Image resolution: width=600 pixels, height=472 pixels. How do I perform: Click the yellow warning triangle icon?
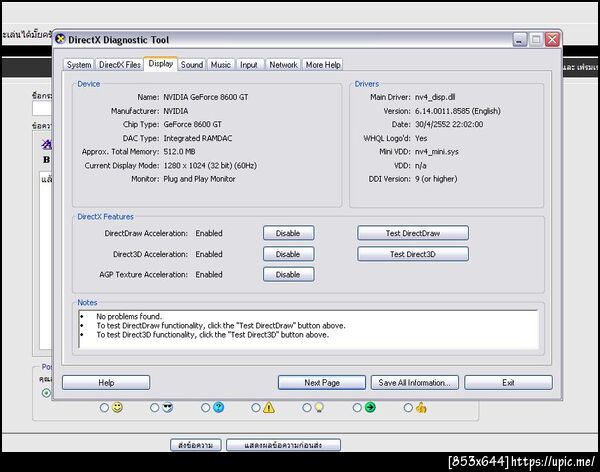pyautogui.click(x=269, y=407)
